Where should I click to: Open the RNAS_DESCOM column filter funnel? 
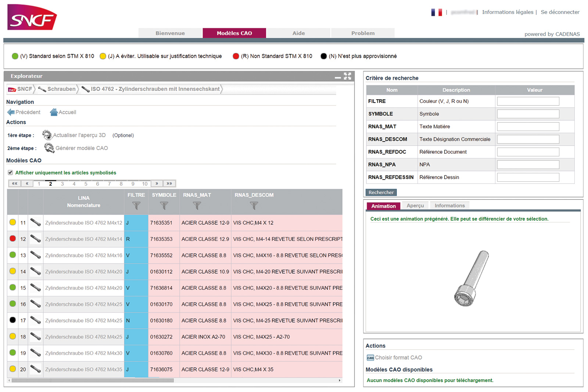coord(254,206)
